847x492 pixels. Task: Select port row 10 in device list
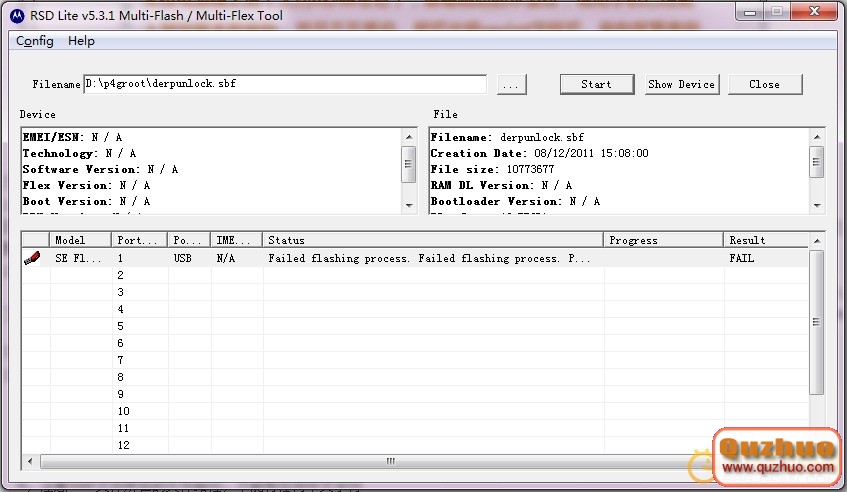click(415, 412)
